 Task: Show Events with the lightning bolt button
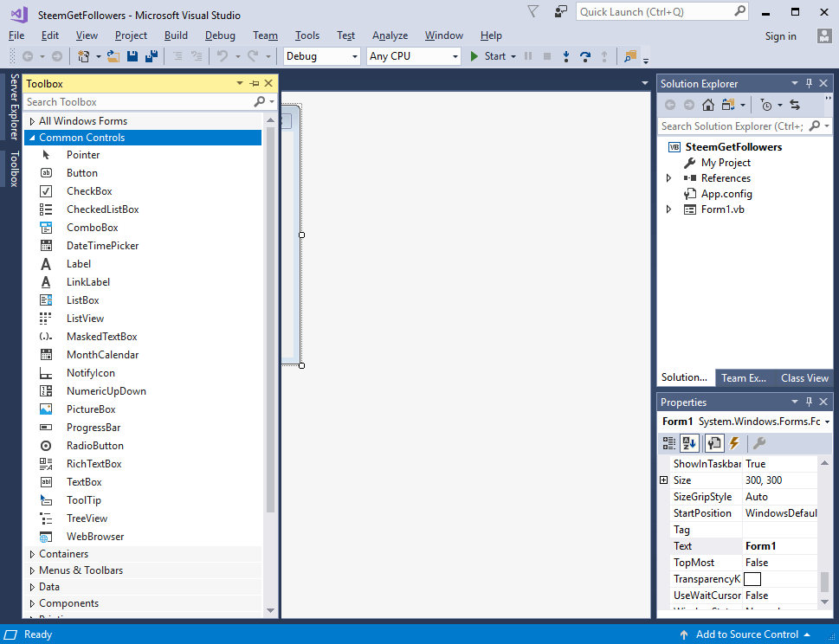[734, 443]
